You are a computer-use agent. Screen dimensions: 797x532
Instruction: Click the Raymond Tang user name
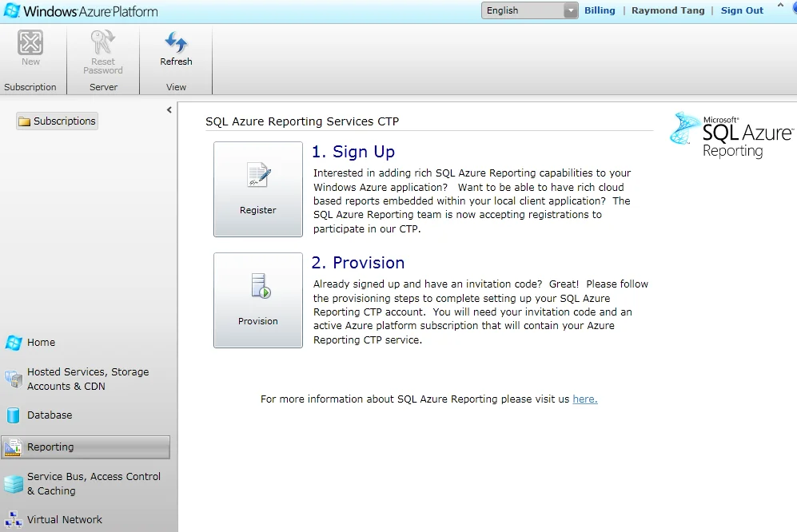click(667, 10)
